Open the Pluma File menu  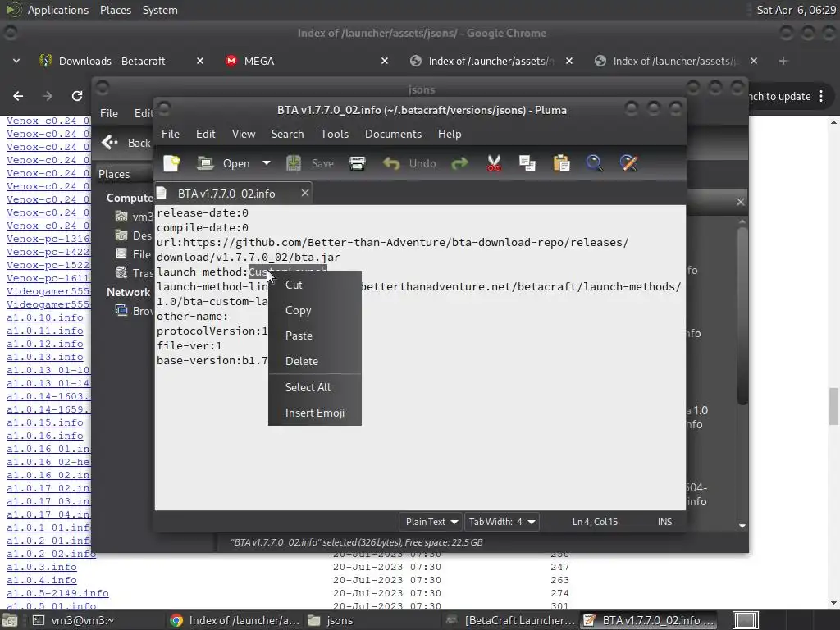point(171,134)
